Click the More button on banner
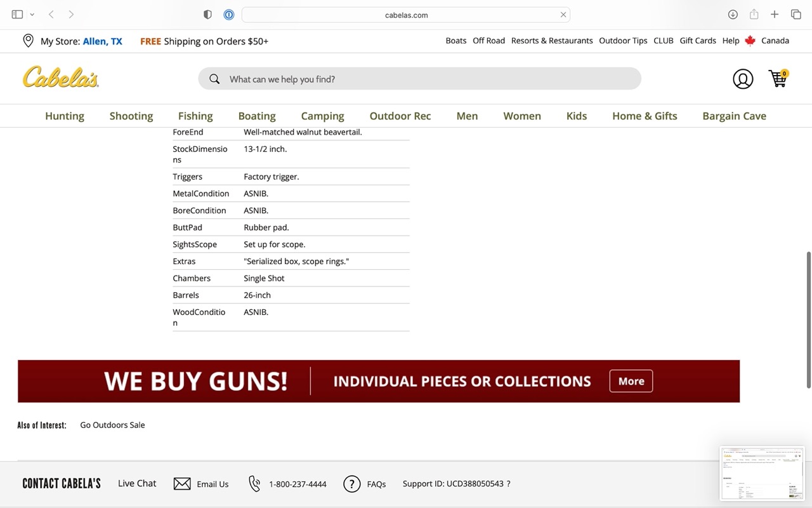 (631, 381)
